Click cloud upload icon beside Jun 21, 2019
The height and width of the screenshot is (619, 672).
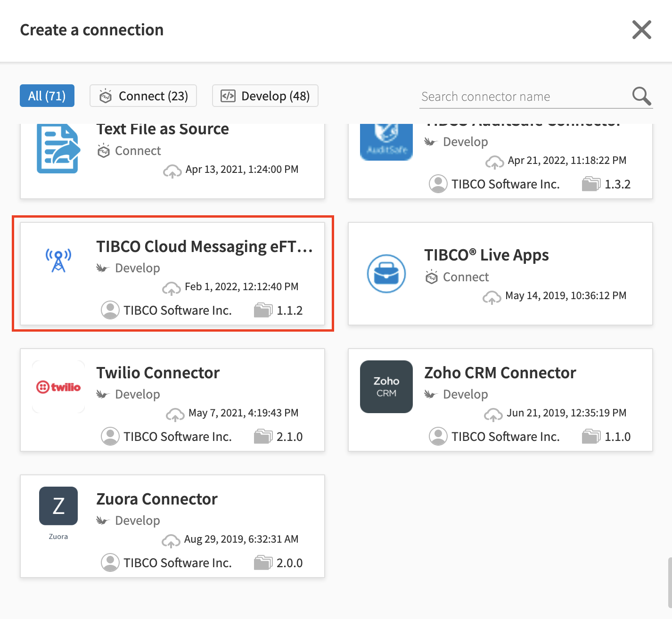pyautogui.click(x=493, y=415)
